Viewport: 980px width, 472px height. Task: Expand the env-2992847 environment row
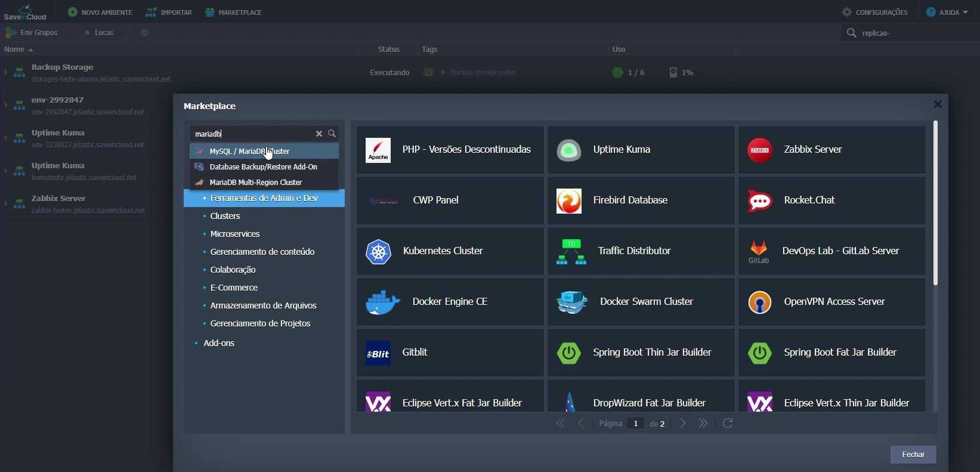pyautogui.click(x=5, y=105)
